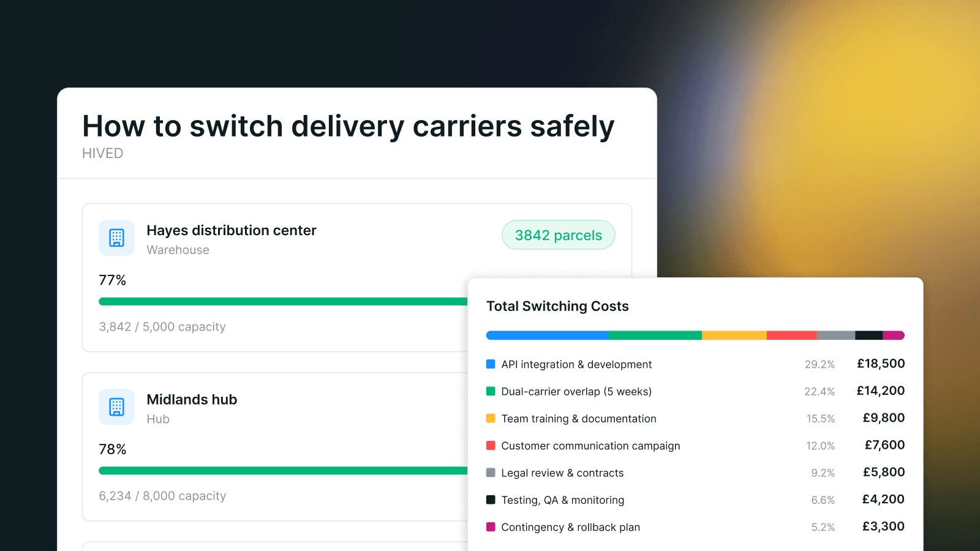Select the gray Legal review legend swatch
The width and height of the screenshot is (980, 551).
click(491, 473)
